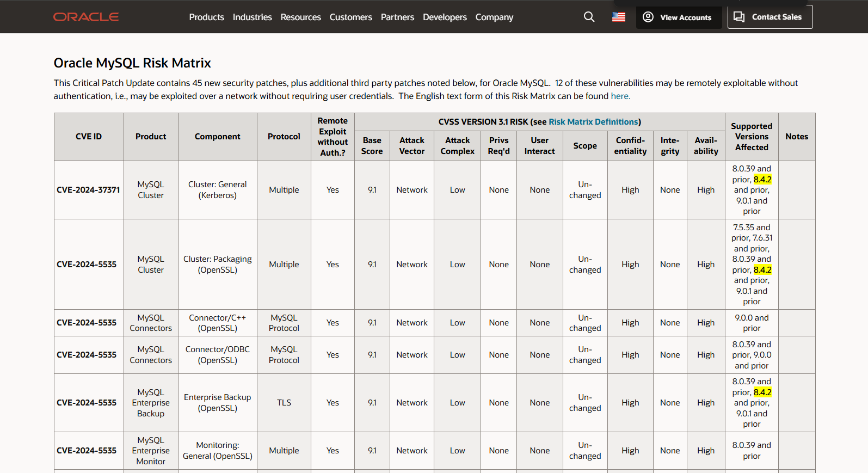The image size is (868, 473).
Task: Select 'Cluster: General (Kerberos)' component cell
Action: [218, 190]
